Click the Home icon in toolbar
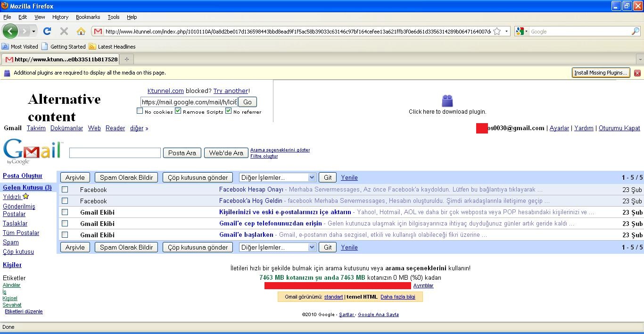The width and height of the screenshot is (644, 334). (x=81, y=32)
